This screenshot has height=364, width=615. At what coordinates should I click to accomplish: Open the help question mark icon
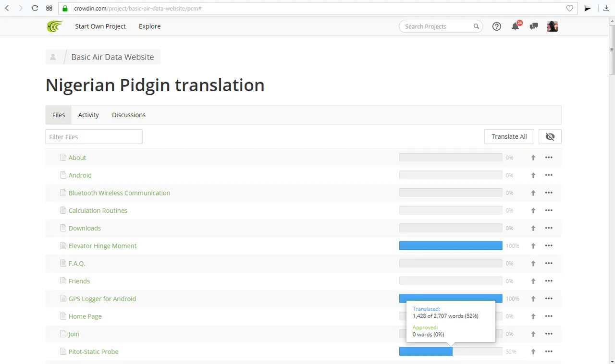(497, 26)
